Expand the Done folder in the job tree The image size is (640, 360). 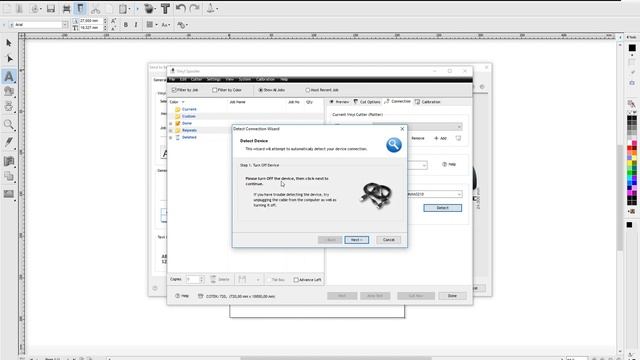(171, 123)
